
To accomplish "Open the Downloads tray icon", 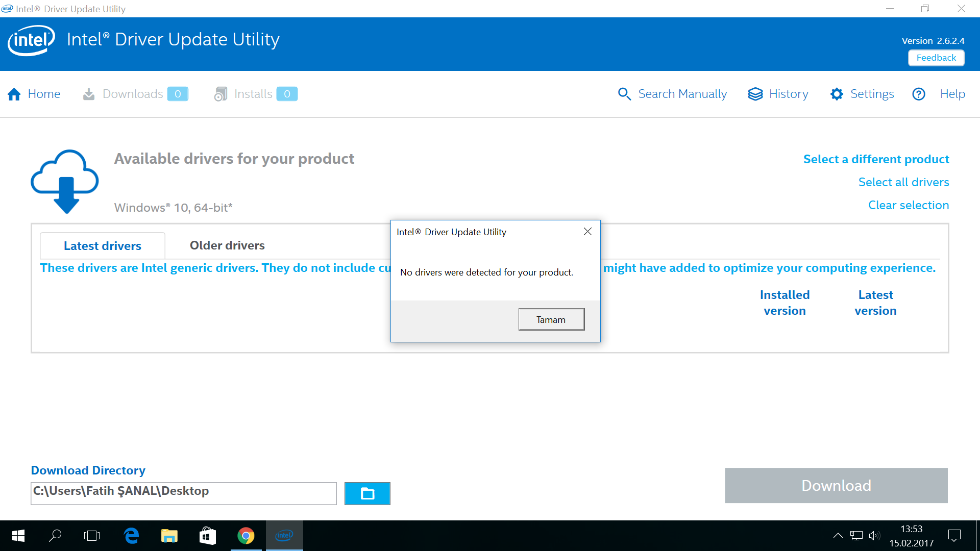I will tap(89, 94).
